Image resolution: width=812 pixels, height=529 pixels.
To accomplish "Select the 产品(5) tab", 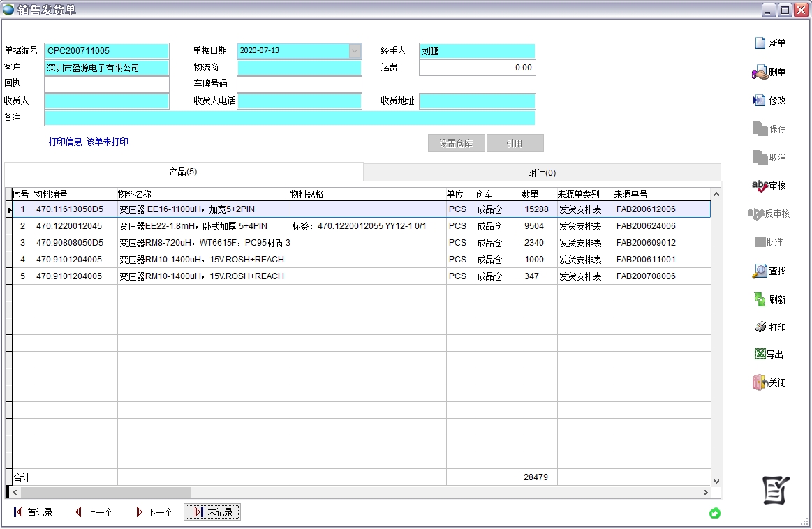I will [x=184, y=172].
